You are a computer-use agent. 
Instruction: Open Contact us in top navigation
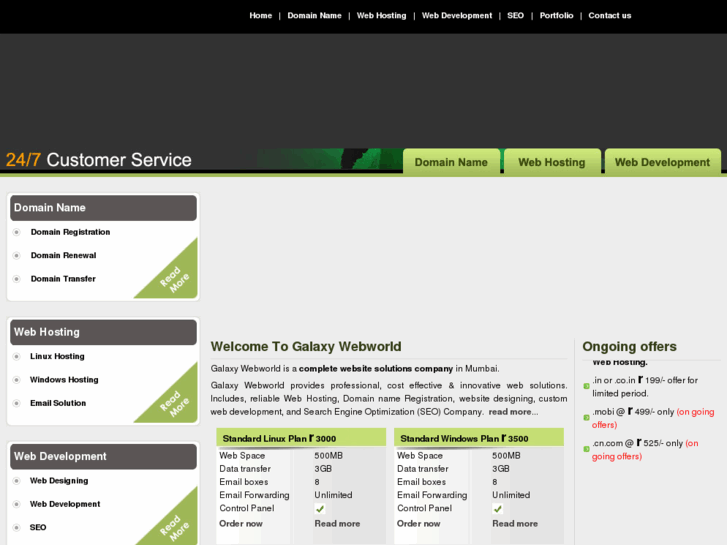click(610, 15)
